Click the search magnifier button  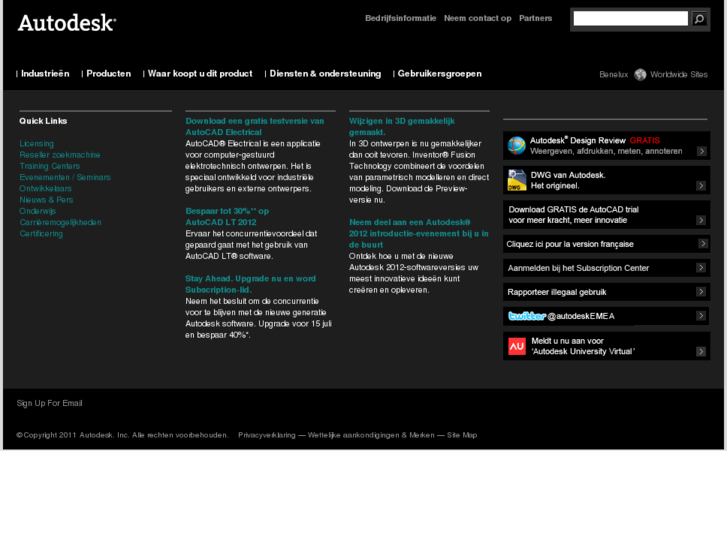pyautogui.click(x=699, y=19)
